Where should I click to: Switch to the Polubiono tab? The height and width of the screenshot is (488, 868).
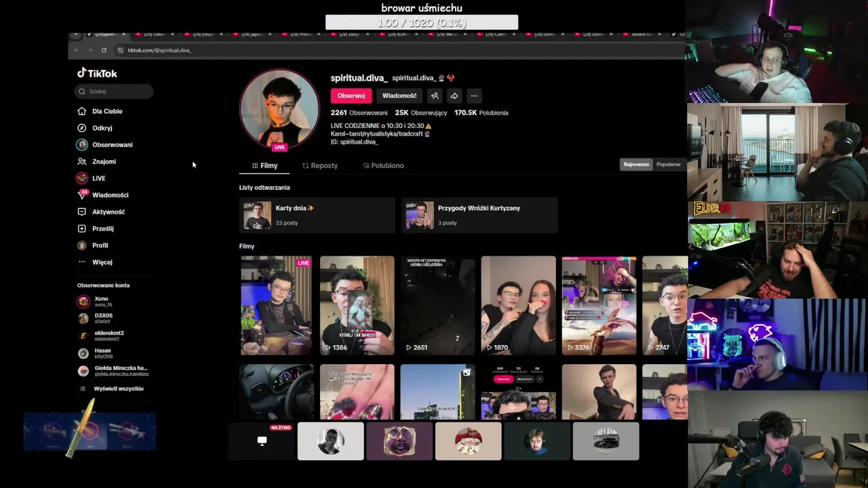point(383,165)
